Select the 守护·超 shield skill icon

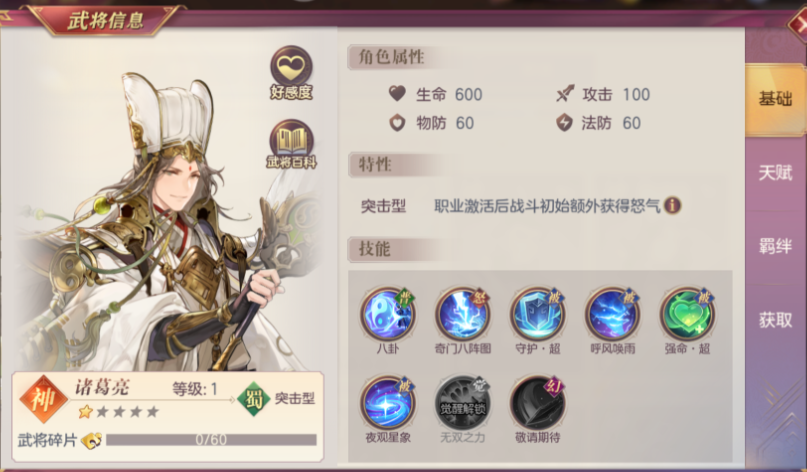click(537, 313)
